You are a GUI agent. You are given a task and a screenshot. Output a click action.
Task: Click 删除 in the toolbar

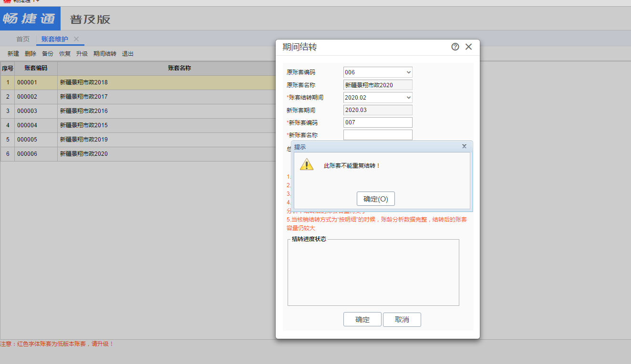pyautogui.click(x=31, y=54)
